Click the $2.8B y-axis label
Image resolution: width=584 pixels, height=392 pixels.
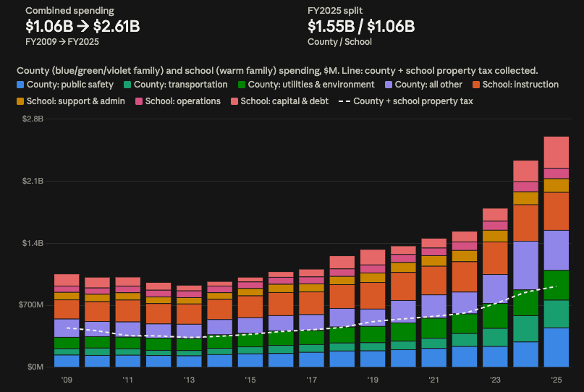[x=33, y=119]
